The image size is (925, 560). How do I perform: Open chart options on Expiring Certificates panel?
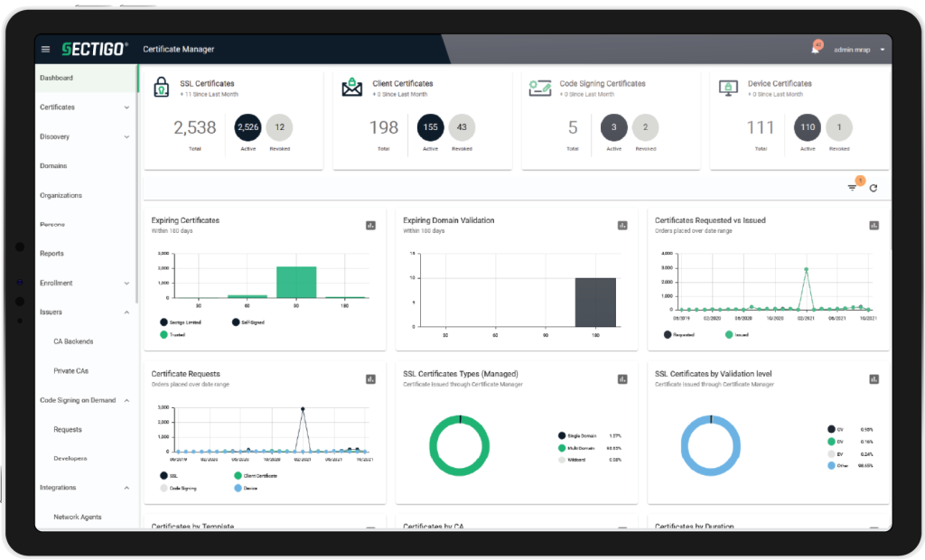click(x=369, y=225)
